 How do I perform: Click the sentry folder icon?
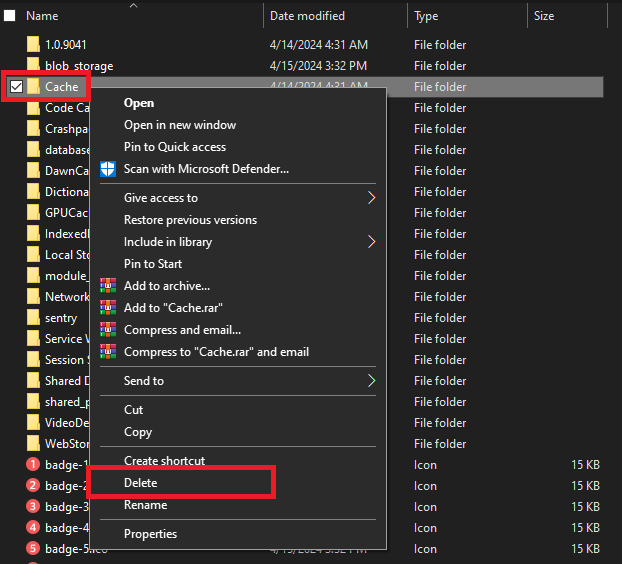pyautogui.click(x=33, y=318)
